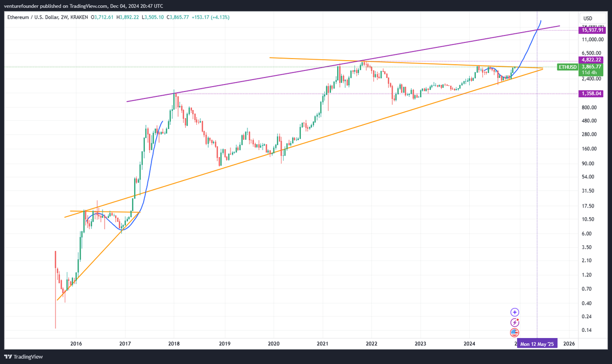This screenshot has height=364, width=612.
Task: Click the Mon 12 May '25 date marker
Action: tap(537, 344)
